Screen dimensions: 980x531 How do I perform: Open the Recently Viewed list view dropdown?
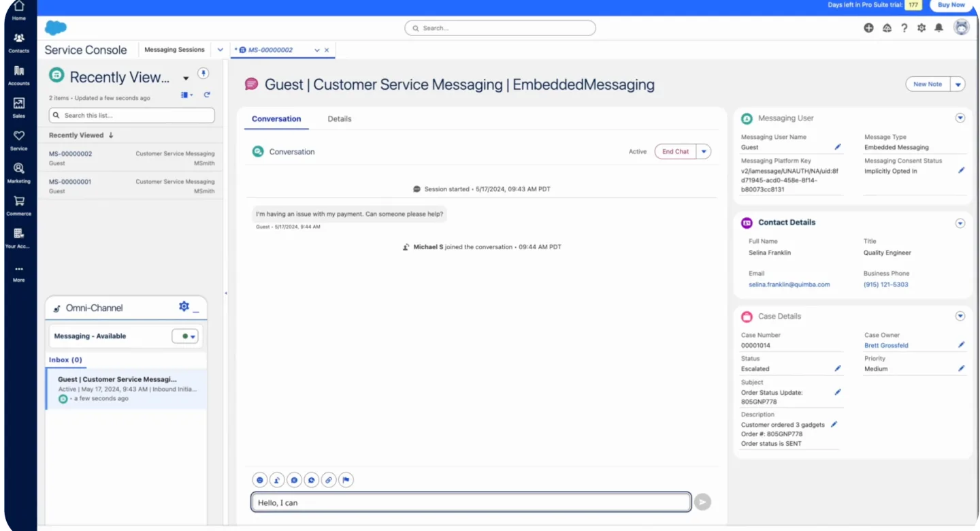[x=186, y=78]
